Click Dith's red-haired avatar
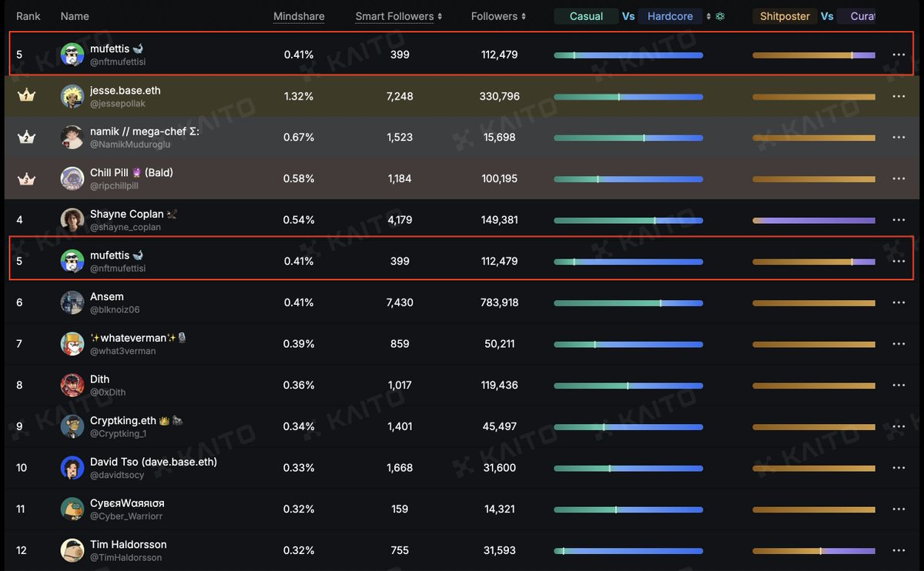 (x=72, y=385)
